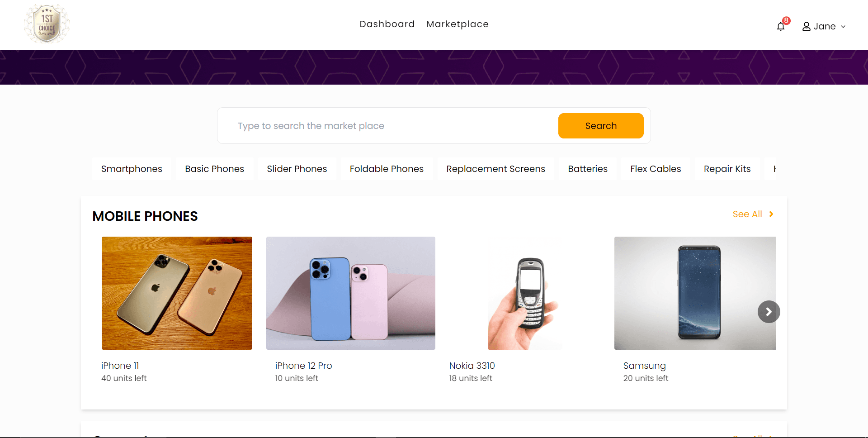Open the iPhone 12 Pro product image
Screen dimensions: 868x438
(x=350, y=293)
